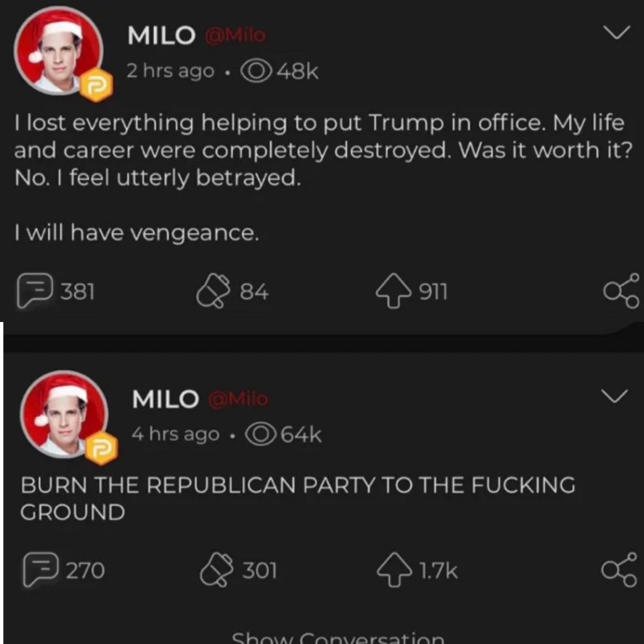Screen dimensions: 644x644
Task: Click the '4 hrs ago' timestamp
Action: (x=175, y=434)
